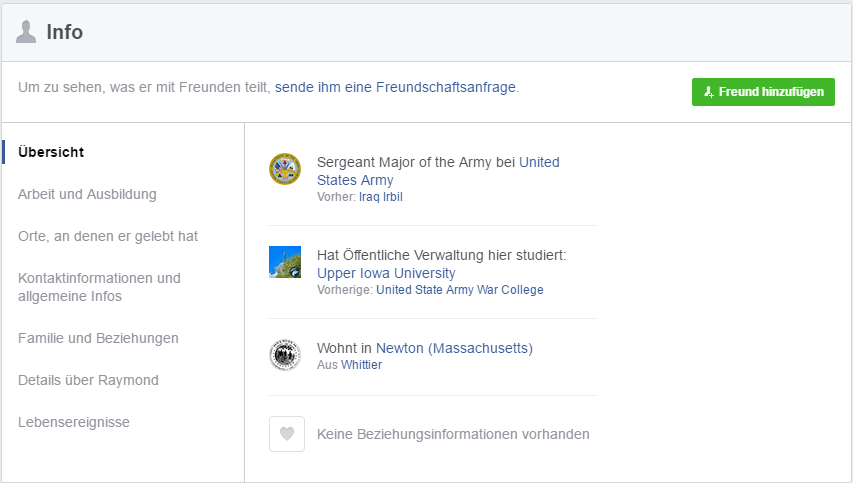853x483 pixels.
Task: Click the Freund hinzufügen green button
Action: 763,92
